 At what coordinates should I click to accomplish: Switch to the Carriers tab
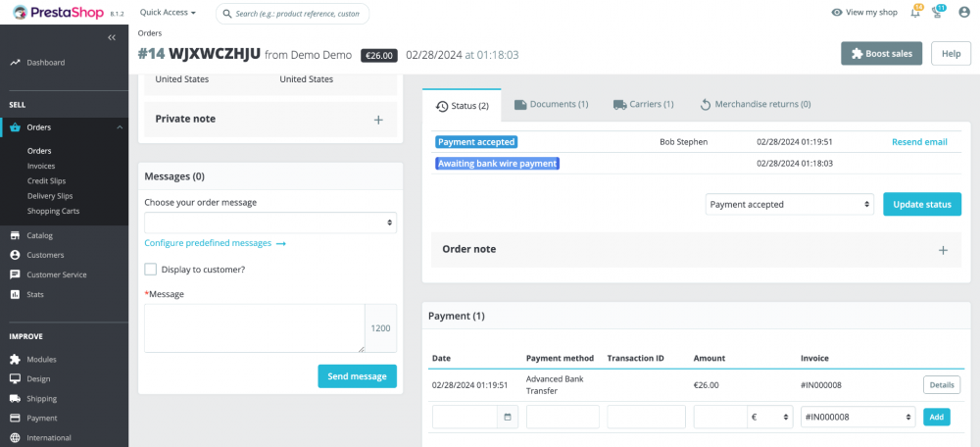tap(643, 105)
